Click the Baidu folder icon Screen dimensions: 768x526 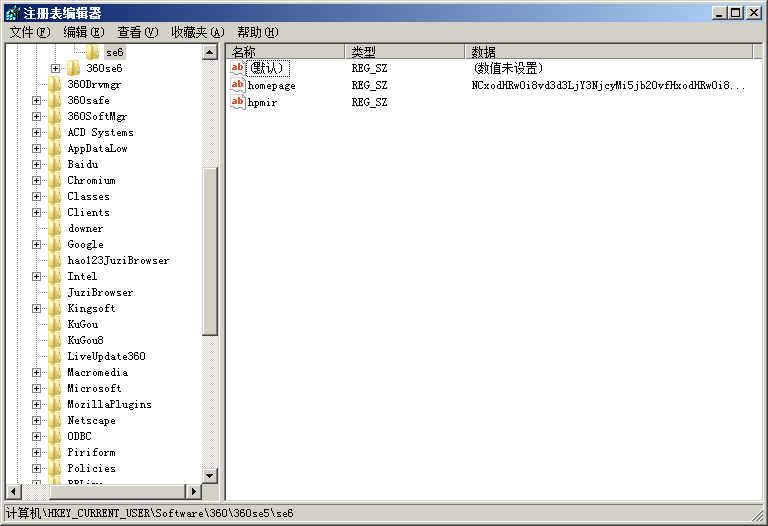pos(55,164)
